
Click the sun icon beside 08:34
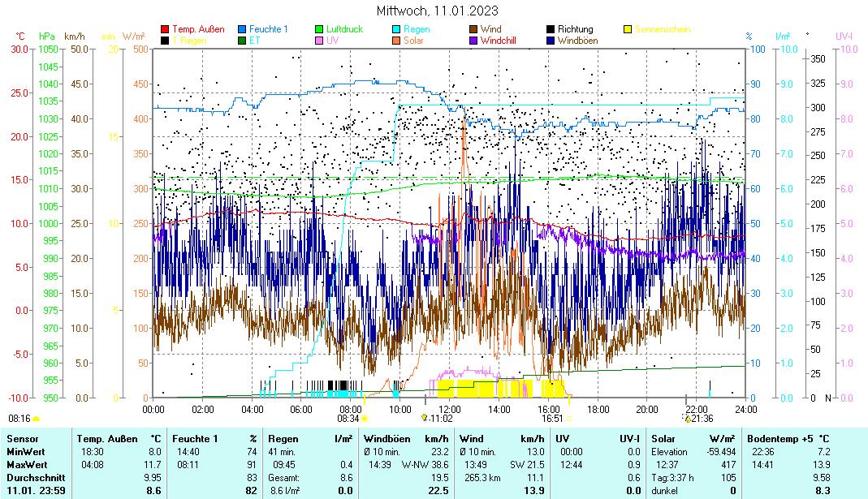coord(365,419)
